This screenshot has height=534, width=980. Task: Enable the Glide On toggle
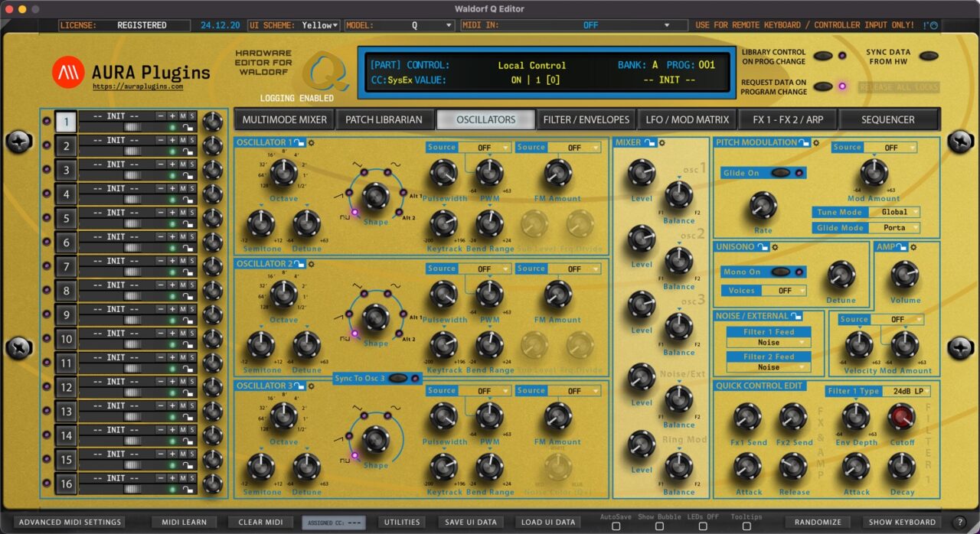point(782,174)
